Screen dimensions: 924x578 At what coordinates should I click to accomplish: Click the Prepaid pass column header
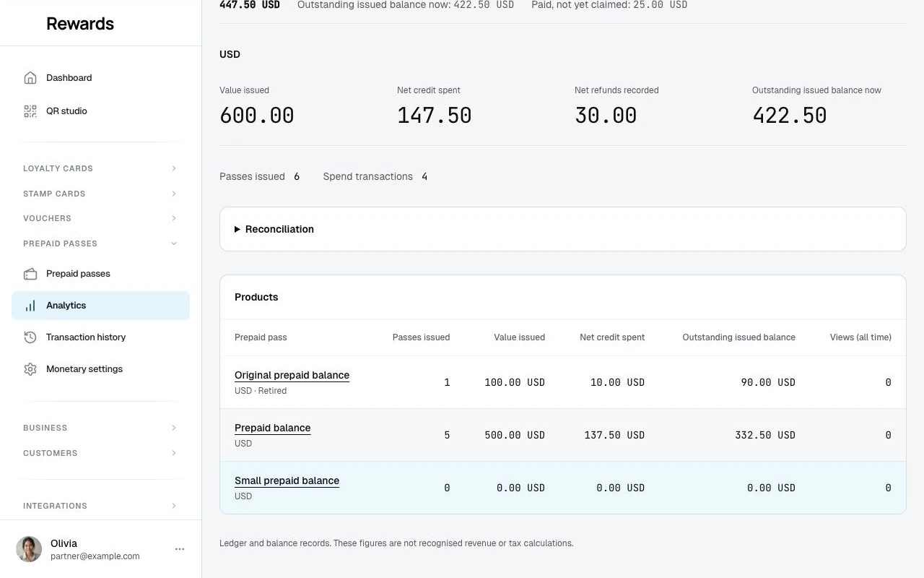(x=261, y=337)
